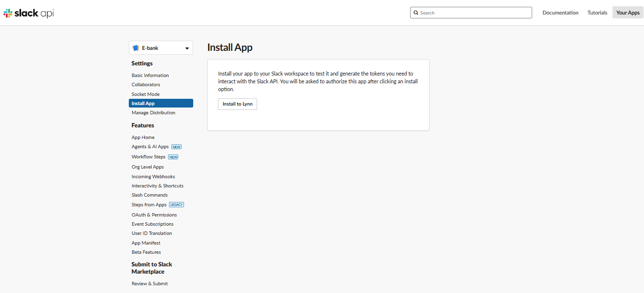Click the Slack API logo
644x293 pixels.
pyautogui.click(x=28, y=13)
